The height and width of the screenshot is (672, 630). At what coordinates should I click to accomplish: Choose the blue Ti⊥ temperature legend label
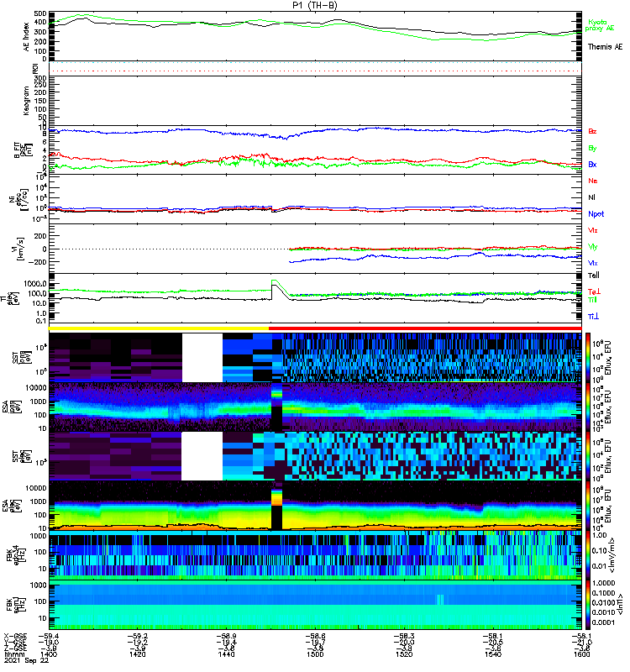(x=593, y=317)
